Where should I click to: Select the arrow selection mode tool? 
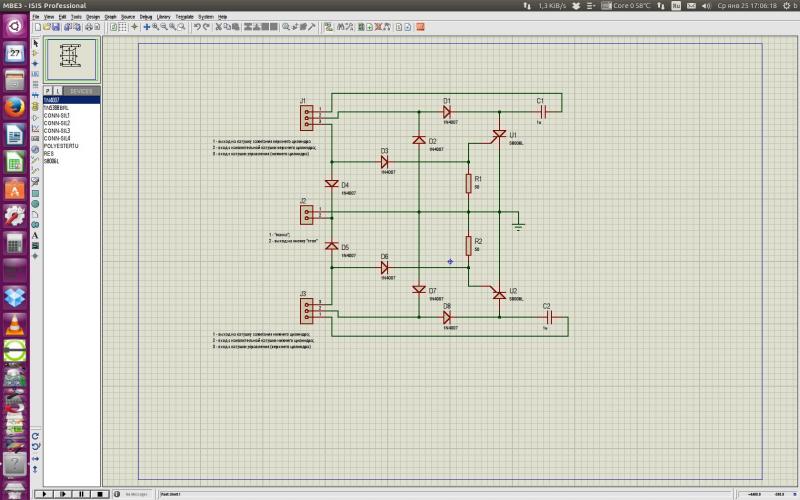click(36, 44)
